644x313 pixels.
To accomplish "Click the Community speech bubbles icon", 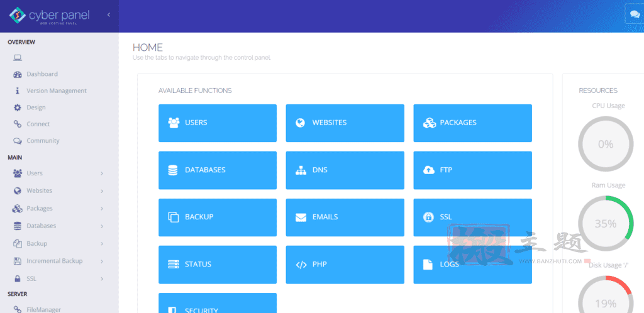I will pyautogui.click(x=17, y=141).
